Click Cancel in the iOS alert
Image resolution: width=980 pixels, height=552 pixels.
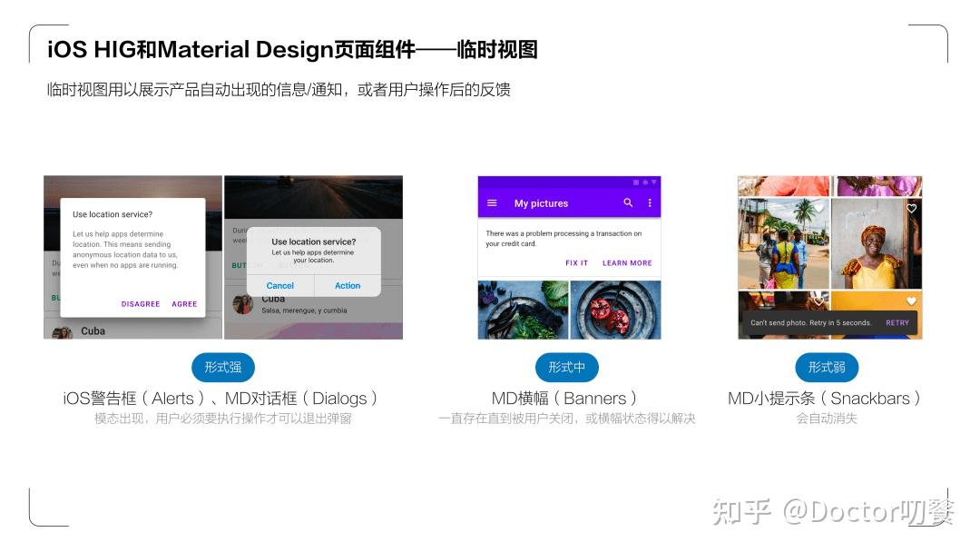[x=279, y=285]
